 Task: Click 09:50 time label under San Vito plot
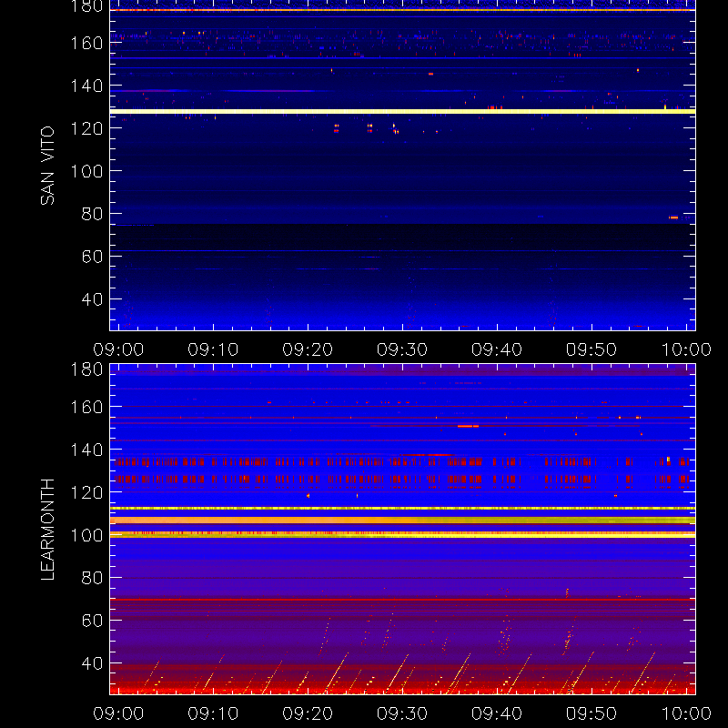[591, 349]
